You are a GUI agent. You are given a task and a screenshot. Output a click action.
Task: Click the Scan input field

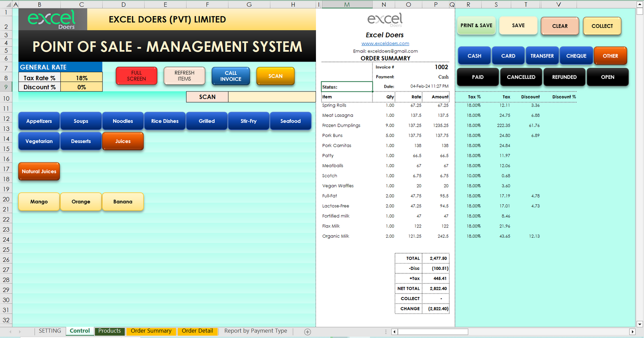point(272,97)
